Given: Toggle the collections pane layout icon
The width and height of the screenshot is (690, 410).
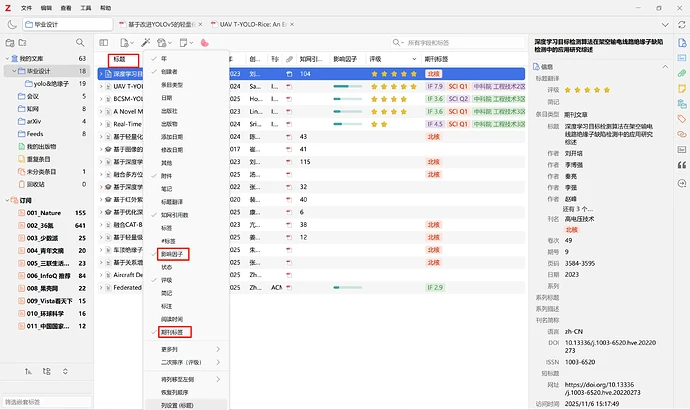Looking at the screenshot, I should 103,43.
